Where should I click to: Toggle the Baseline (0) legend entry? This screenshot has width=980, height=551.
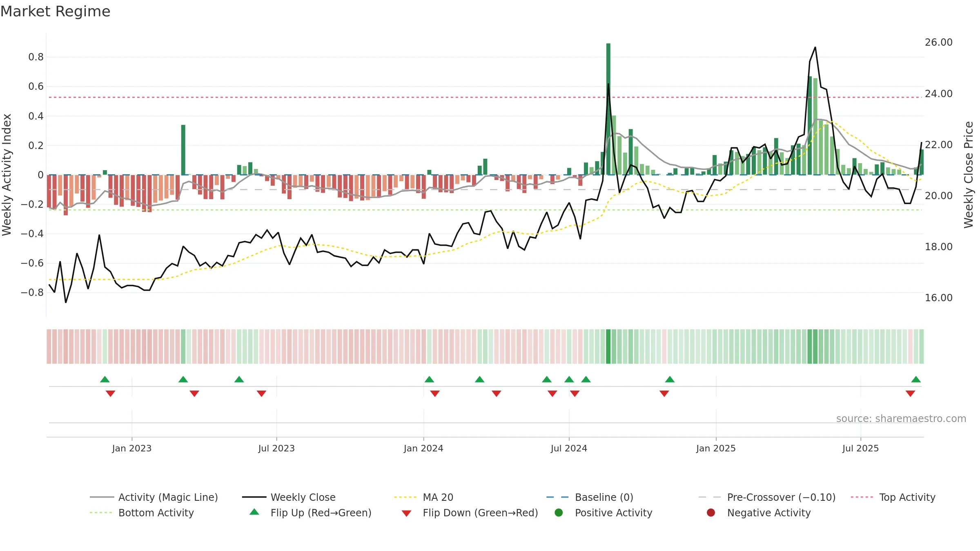coord(590,497)
